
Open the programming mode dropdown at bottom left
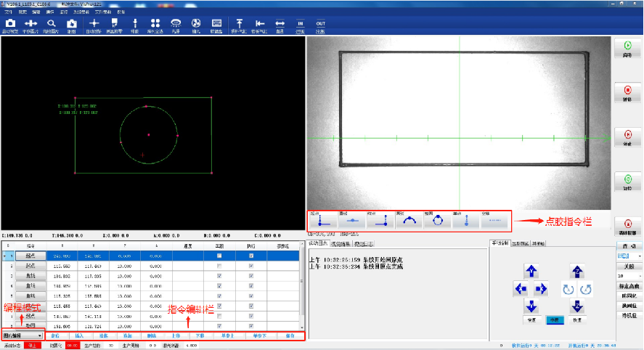(38, 336)
